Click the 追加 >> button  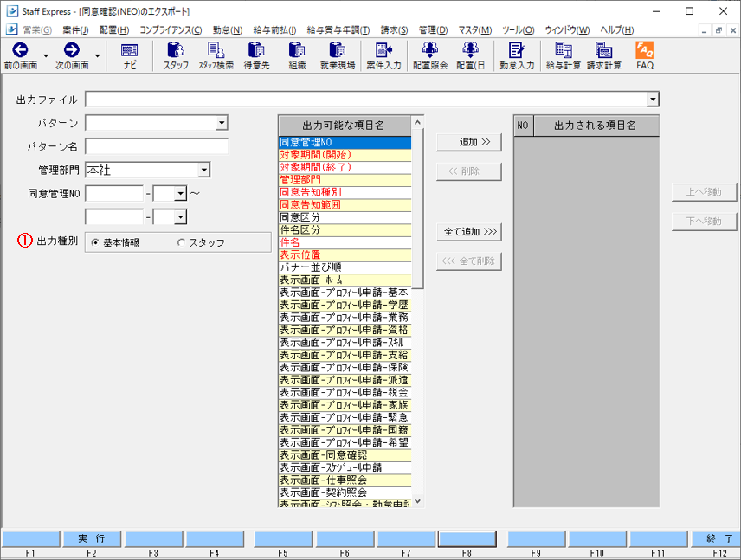[x=469, y=142]
